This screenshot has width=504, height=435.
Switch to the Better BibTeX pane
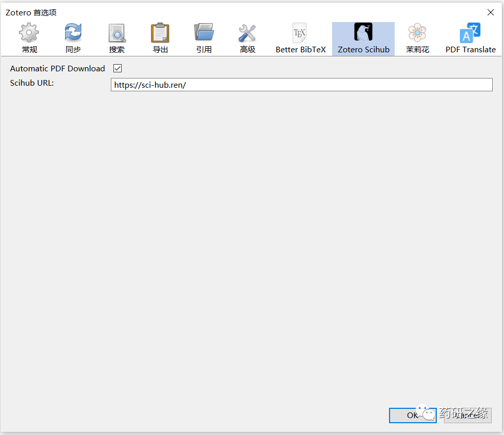tap(301, 38)
